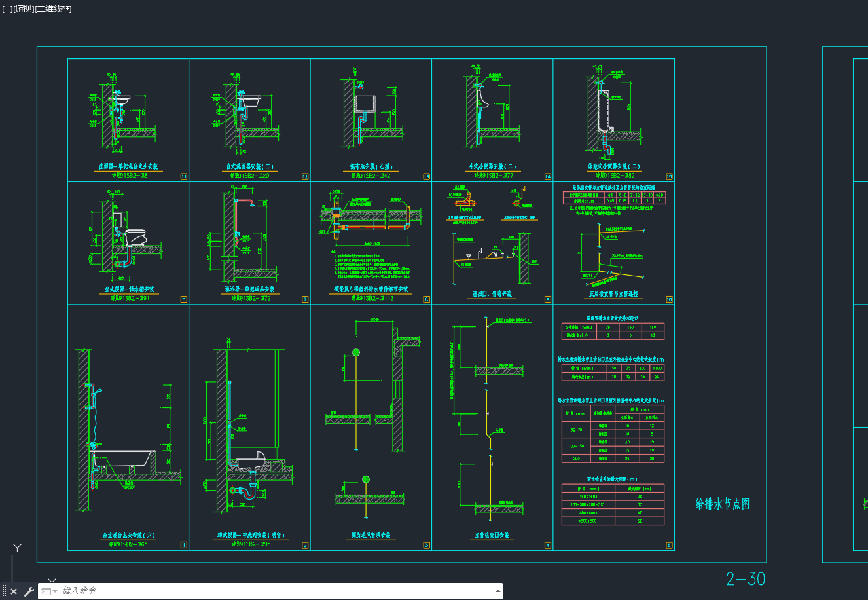Image resolution: width=868 pixels, height=600 pixels.
Task: Click detail number tag 2
Action: click(305, 545)
